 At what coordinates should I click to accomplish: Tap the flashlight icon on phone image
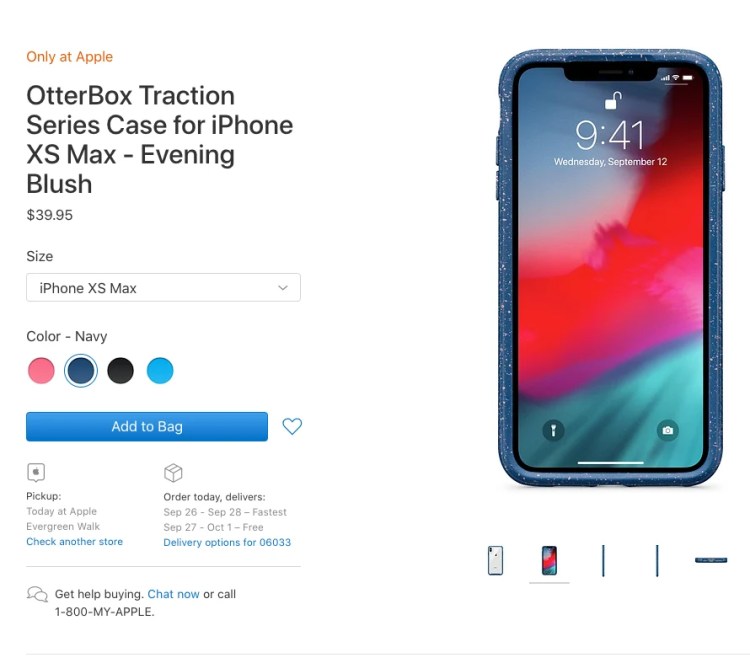[x=553, y=430]
